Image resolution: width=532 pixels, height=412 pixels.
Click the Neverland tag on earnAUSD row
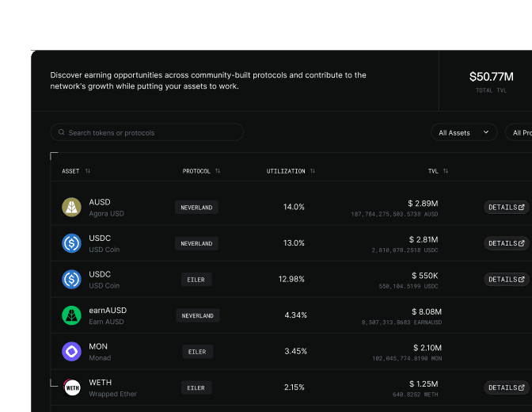click(197, 315)
